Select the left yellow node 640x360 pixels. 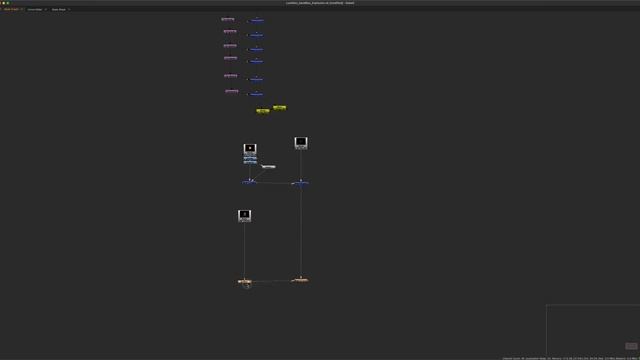tap(263, 111)
